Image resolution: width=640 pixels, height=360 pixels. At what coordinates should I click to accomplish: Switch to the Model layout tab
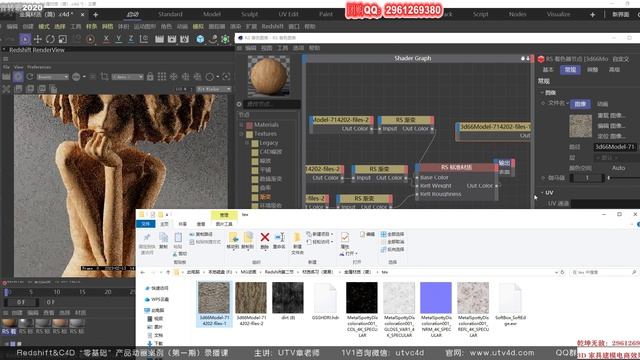pos(212,14)
